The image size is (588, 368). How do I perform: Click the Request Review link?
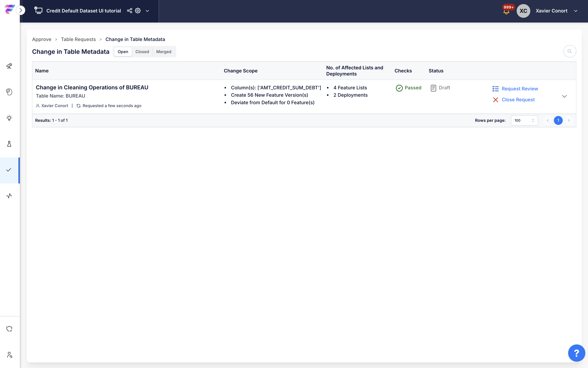coord(519,89)
